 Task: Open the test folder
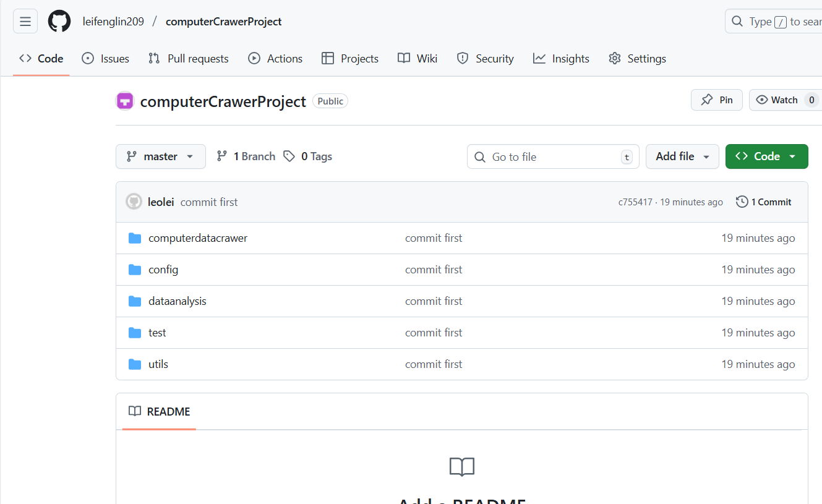[157, 333]
